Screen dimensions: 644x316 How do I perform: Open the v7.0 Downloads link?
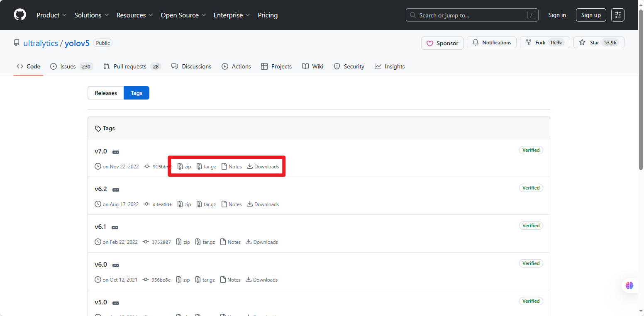pos(263,167)
